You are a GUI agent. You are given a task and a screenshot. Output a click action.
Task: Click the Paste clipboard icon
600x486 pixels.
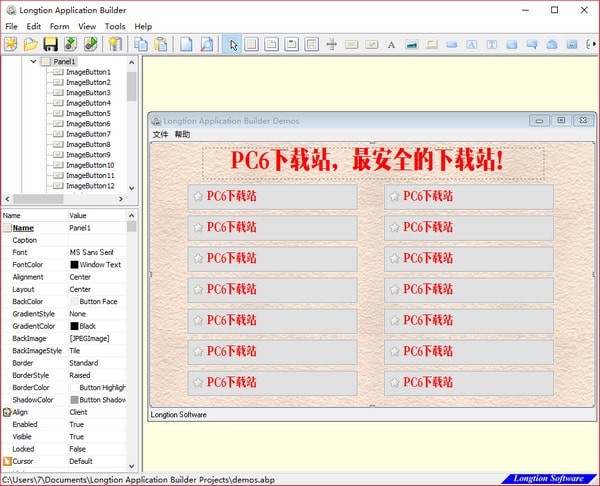[x=161, y=44]
